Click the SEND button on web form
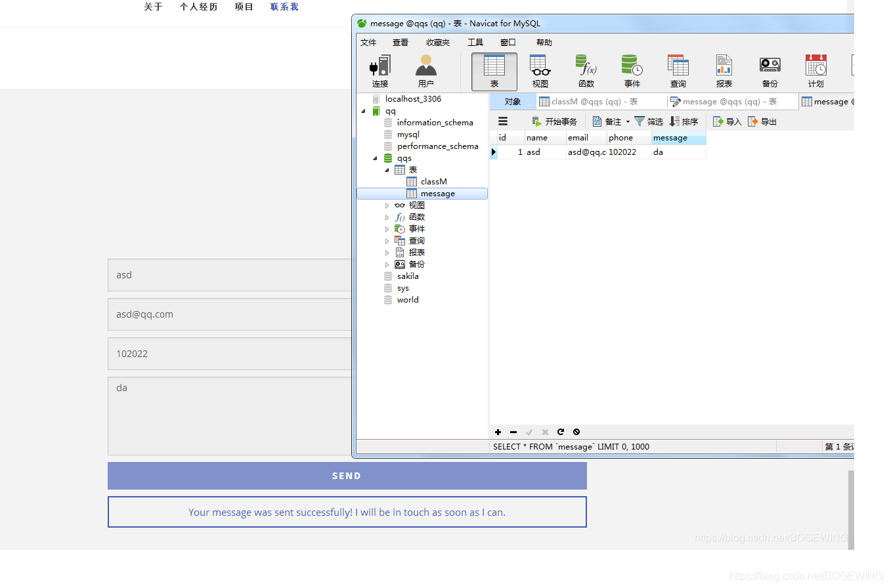This screenshot has width=889, height=588. click(x=347, y=476)
